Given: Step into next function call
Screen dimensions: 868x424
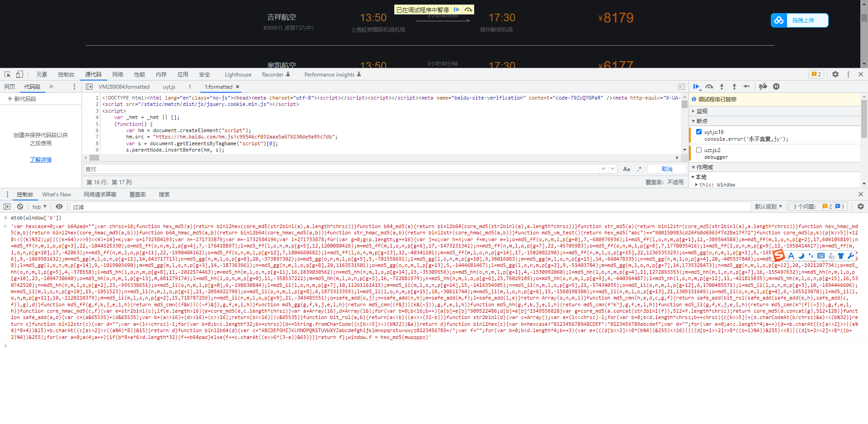Looking at the screenshot, I should click(x=722, y=86).
